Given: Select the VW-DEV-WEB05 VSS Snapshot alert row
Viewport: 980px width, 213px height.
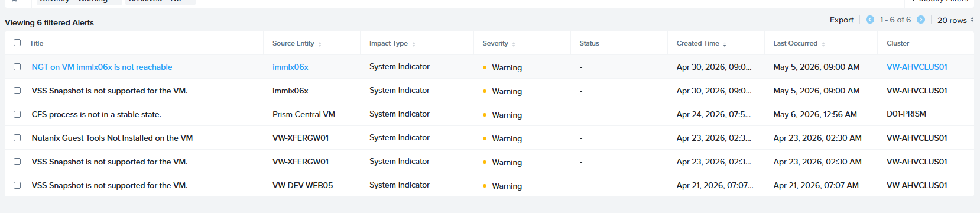Looking at the screenshot, I should pos(489,185).
